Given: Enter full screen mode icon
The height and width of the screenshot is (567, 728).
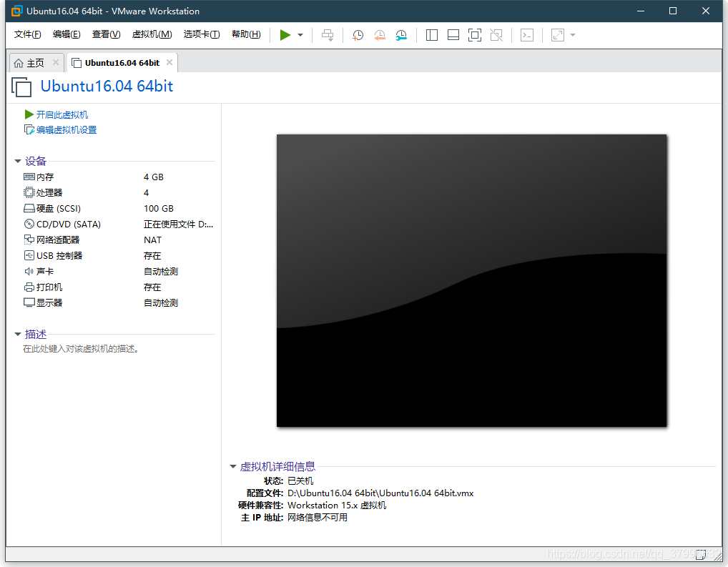Looking at the screenshot, I should coord(475,35).
